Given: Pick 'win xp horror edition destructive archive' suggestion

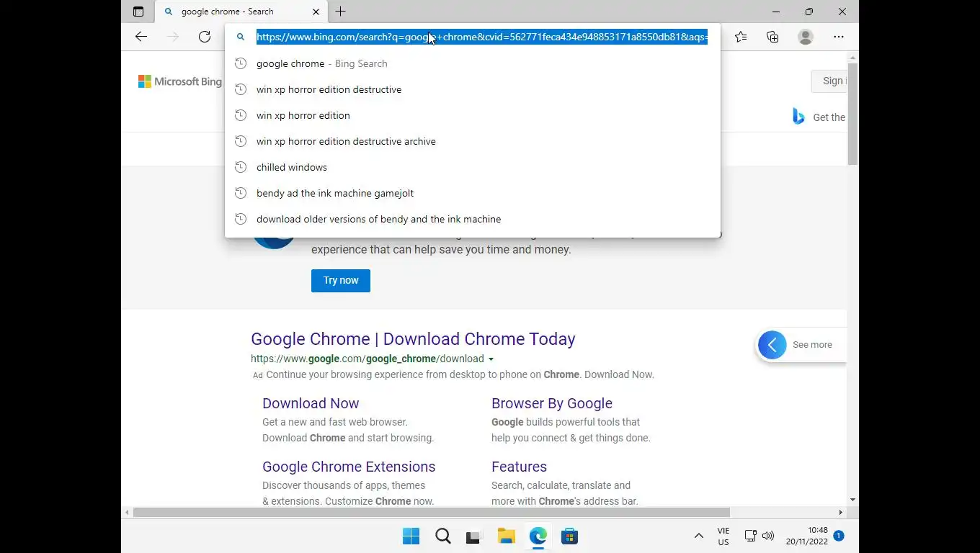Looking at the screenshot, I should tap(473, 141).
